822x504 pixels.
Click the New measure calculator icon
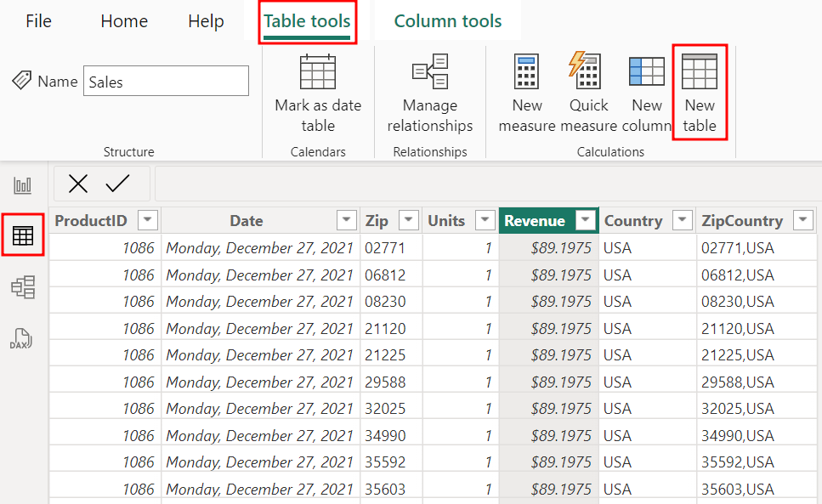tap(527, 72)
